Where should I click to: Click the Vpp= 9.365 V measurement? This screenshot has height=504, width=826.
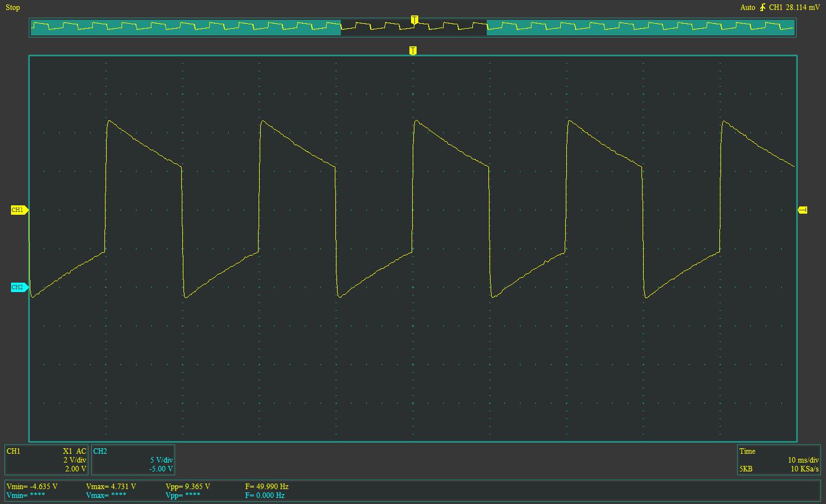click(x=188, y=486)
